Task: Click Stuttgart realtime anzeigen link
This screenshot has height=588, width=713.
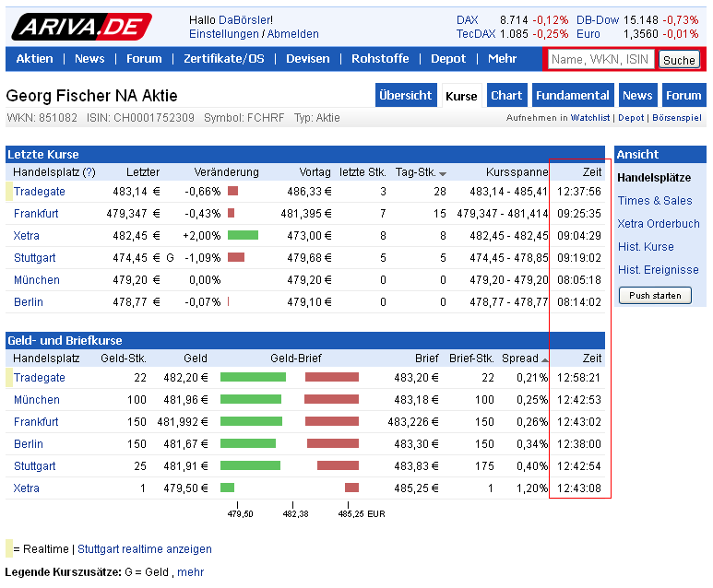Action: point(145,549)
